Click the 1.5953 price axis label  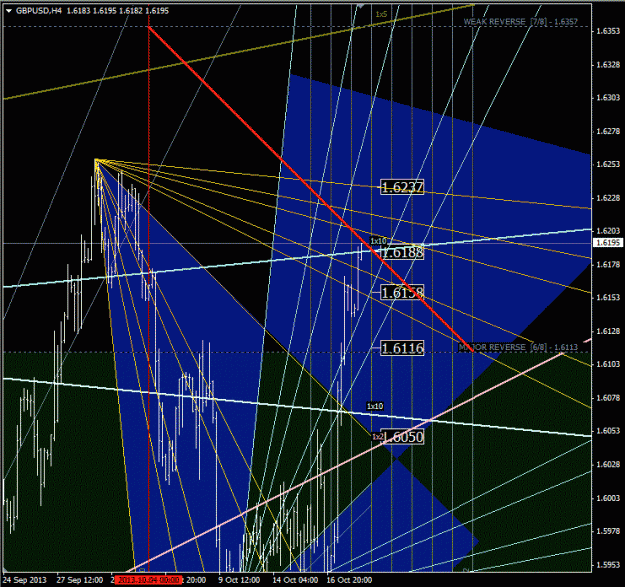[608, 565]
